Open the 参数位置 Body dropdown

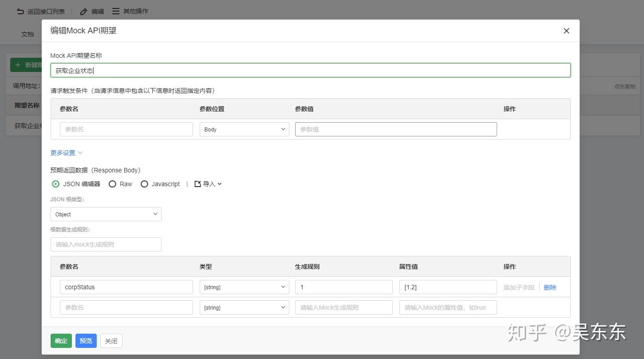(x=244, y=129)
